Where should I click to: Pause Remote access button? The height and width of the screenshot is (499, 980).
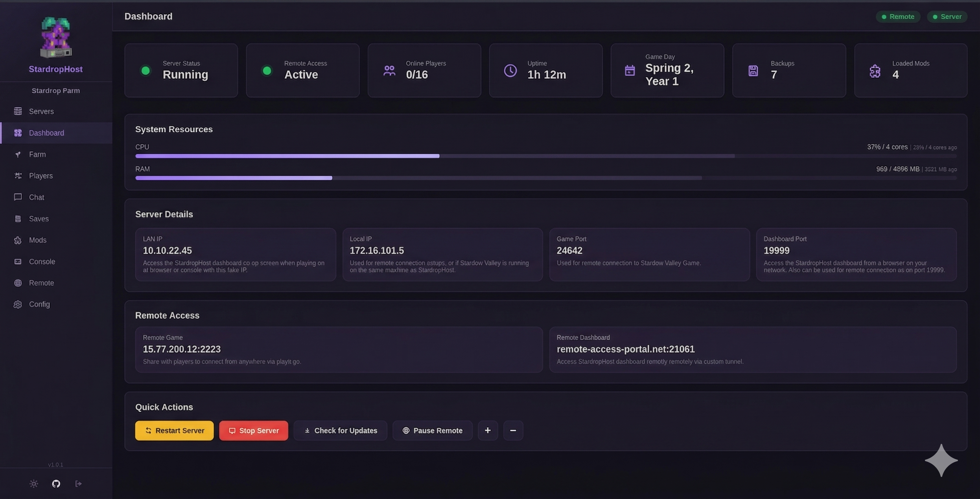[x=432, y=430]
